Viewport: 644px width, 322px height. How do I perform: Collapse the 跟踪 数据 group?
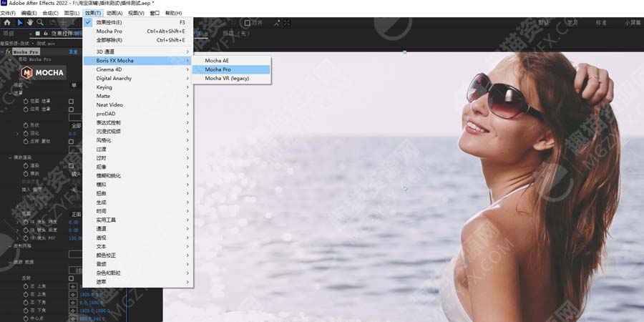click(10, 262)
